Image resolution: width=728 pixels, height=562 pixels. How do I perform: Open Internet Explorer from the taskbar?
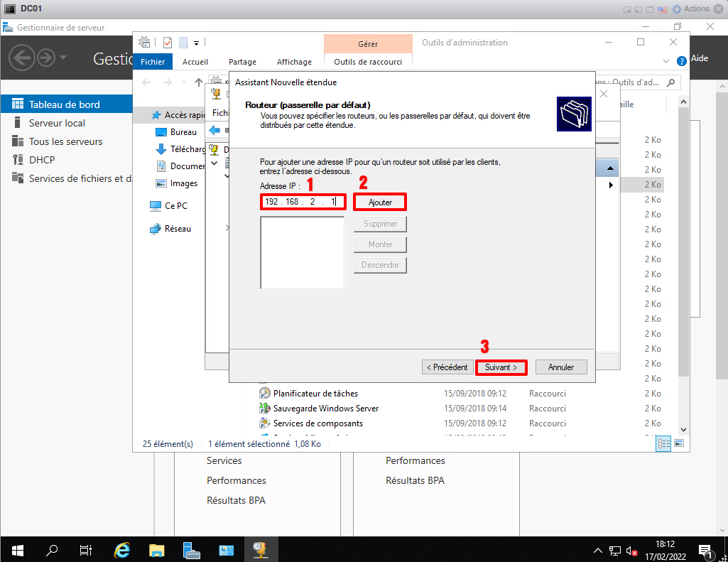pos(122,550)
